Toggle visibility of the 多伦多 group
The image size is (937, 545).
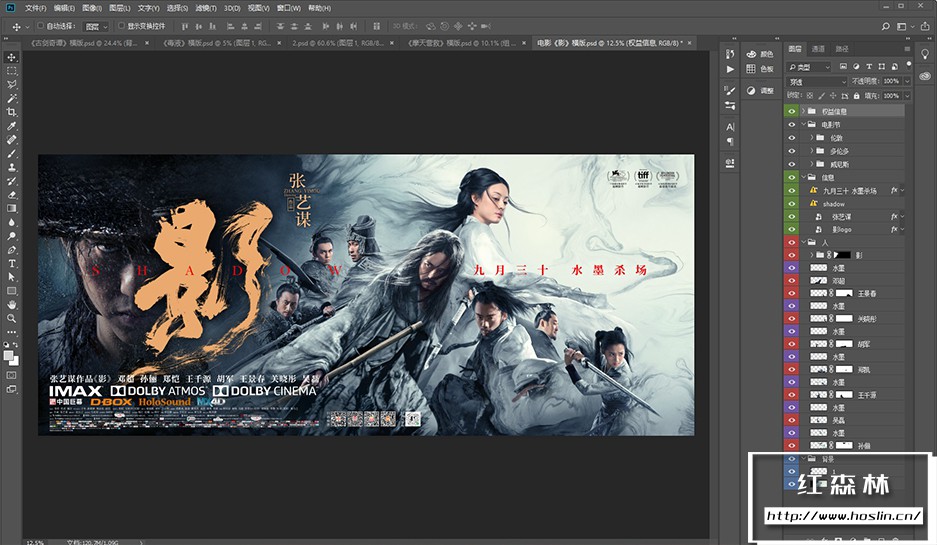tap(791, 151)
